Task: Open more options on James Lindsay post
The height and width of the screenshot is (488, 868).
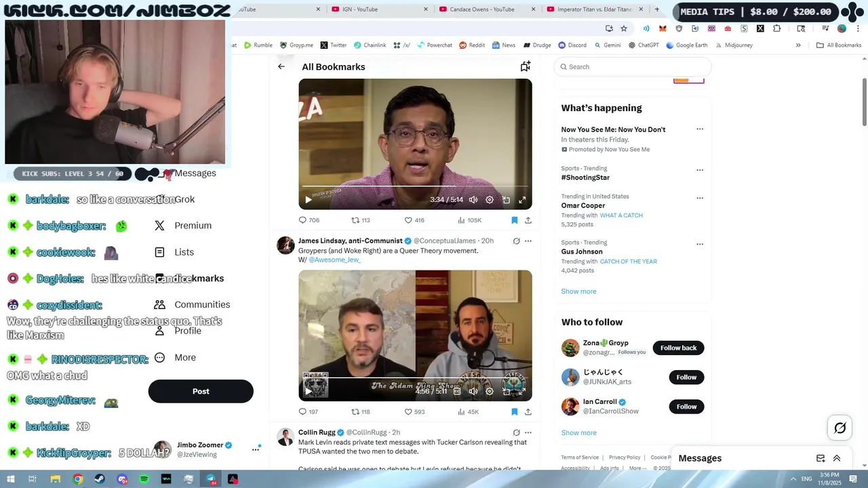Action: [x=528, y=241]
